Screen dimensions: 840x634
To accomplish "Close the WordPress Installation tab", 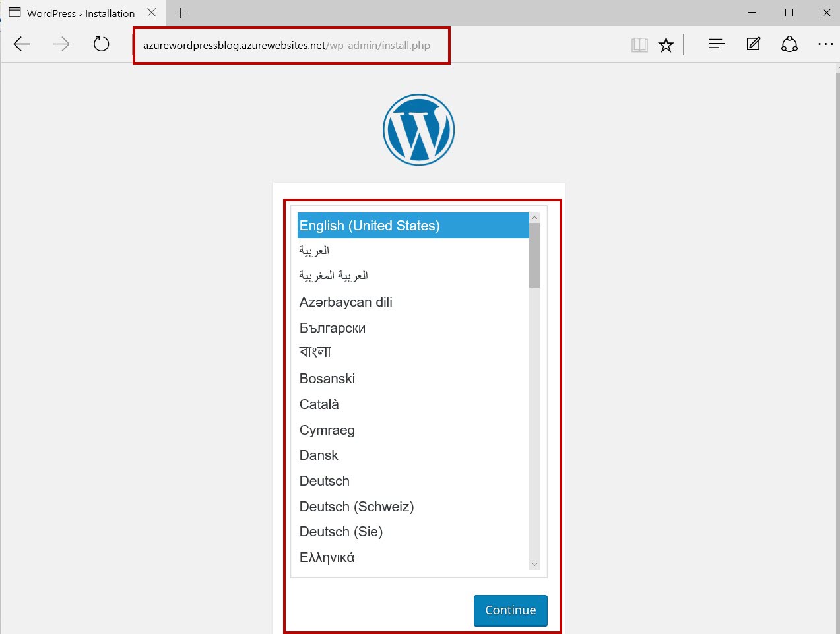I will tap(152, 13).
